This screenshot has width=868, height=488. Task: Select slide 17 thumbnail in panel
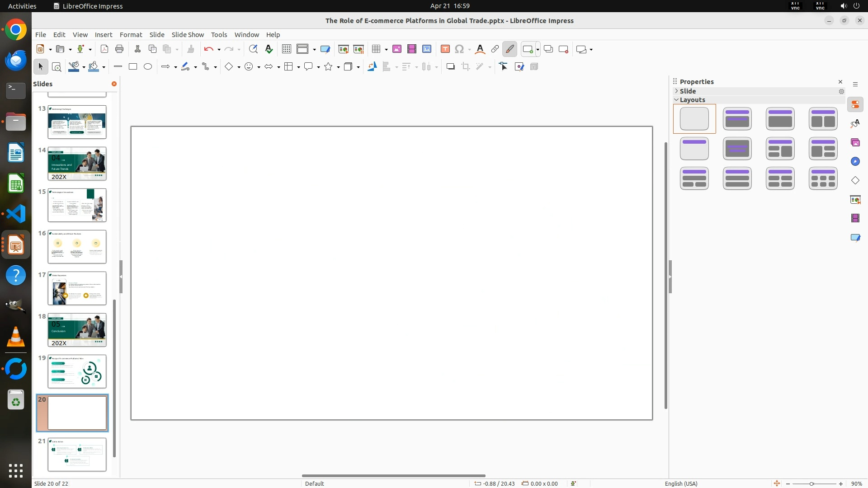[77, 288]
